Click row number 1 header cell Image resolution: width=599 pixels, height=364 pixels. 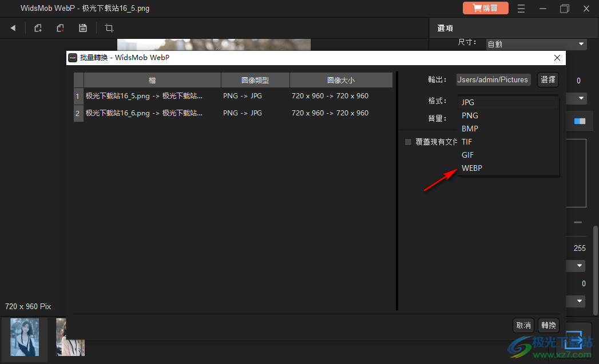pyautogui.click(x=78, y=96)
